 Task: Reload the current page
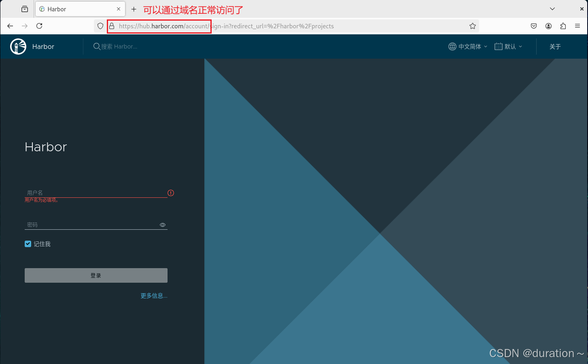point(39,26)
